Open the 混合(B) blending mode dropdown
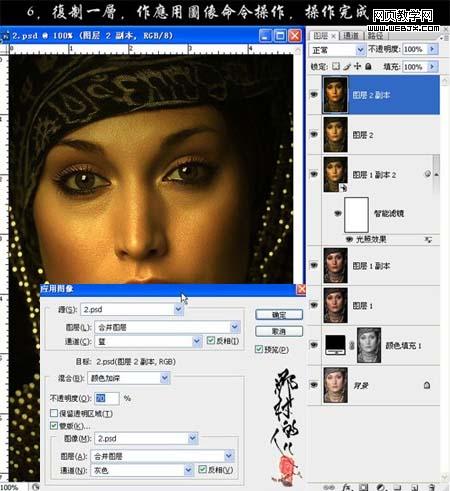The height and width of the screenshot is (491, 450). [129, 378]
